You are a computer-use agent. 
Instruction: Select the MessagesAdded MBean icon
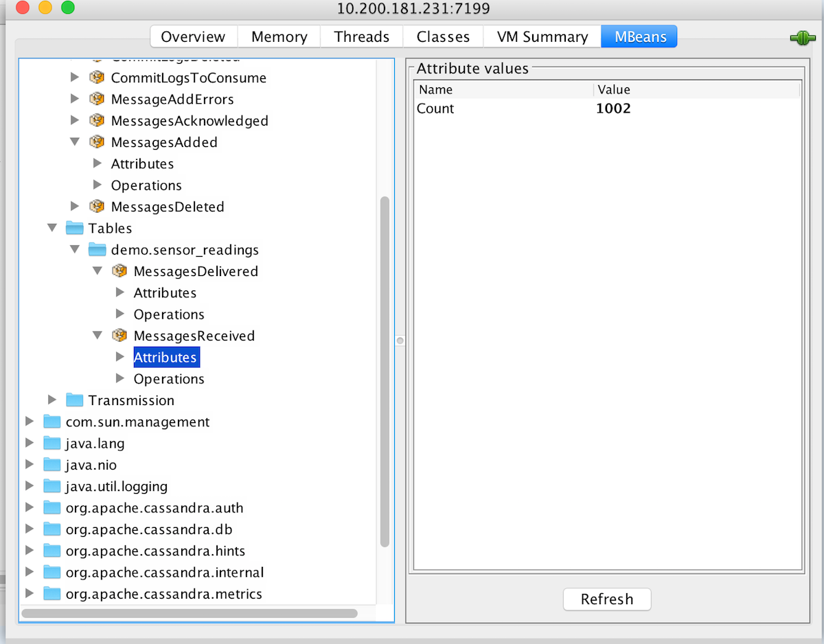point(97,142)
